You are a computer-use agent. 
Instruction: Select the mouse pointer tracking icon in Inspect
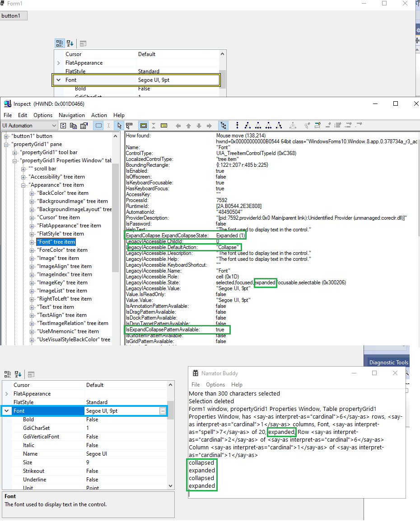(x=119, y=125)
